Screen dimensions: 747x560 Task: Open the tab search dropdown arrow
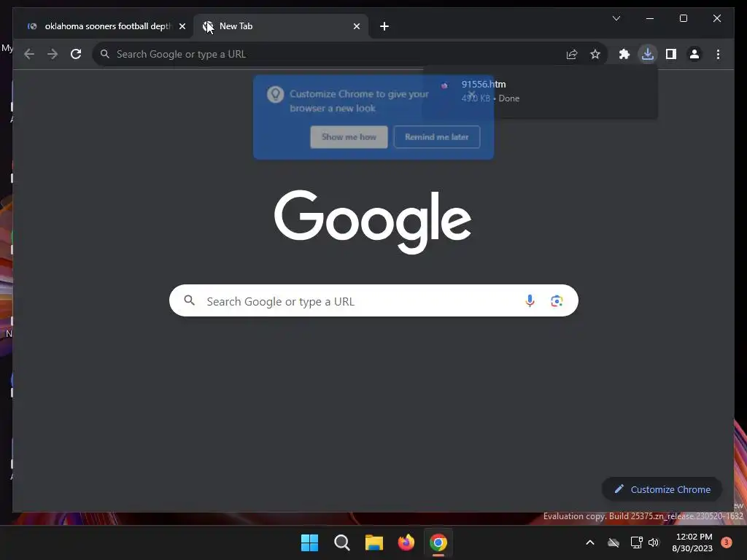(616, 18)
